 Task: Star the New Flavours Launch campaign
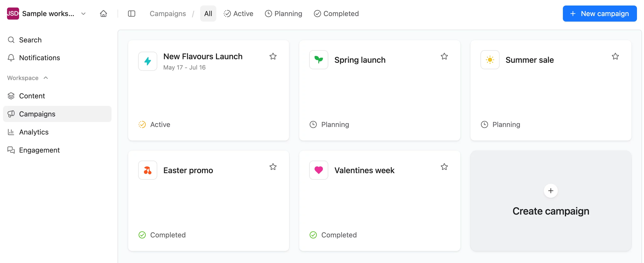point(273,56)
